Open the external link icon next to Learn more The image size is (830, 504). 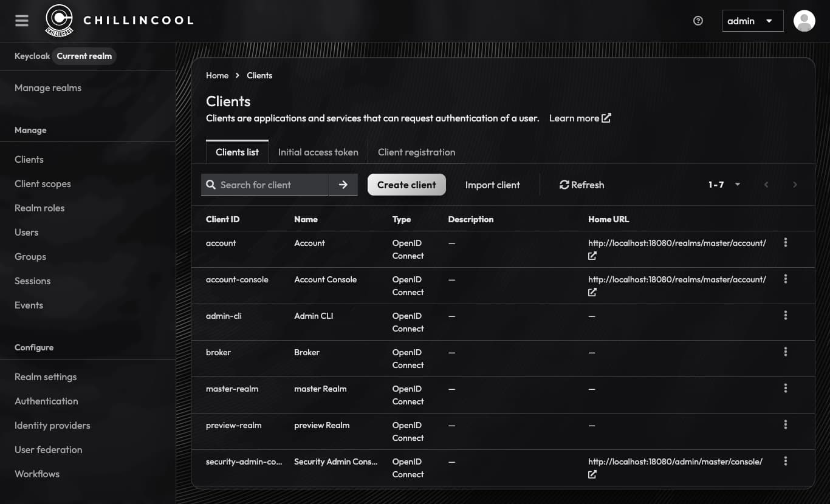[606, 118]
